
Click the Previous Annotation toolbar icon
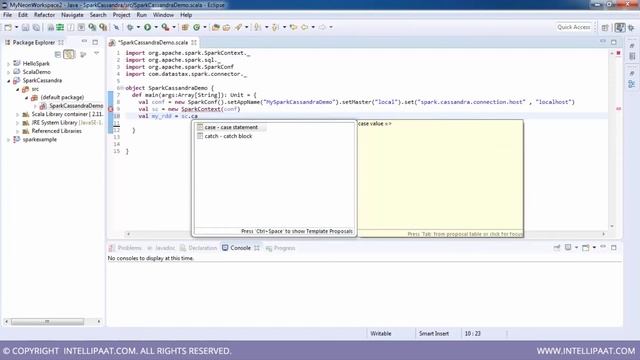point(276,27)
